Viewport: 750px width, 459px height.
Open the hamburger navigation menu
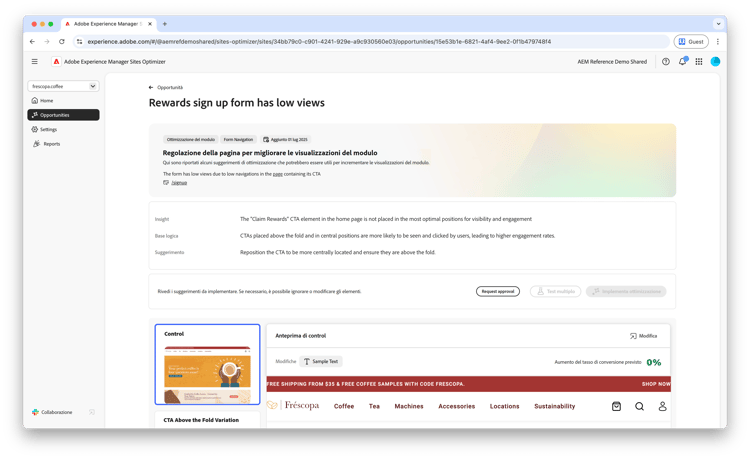34,62
